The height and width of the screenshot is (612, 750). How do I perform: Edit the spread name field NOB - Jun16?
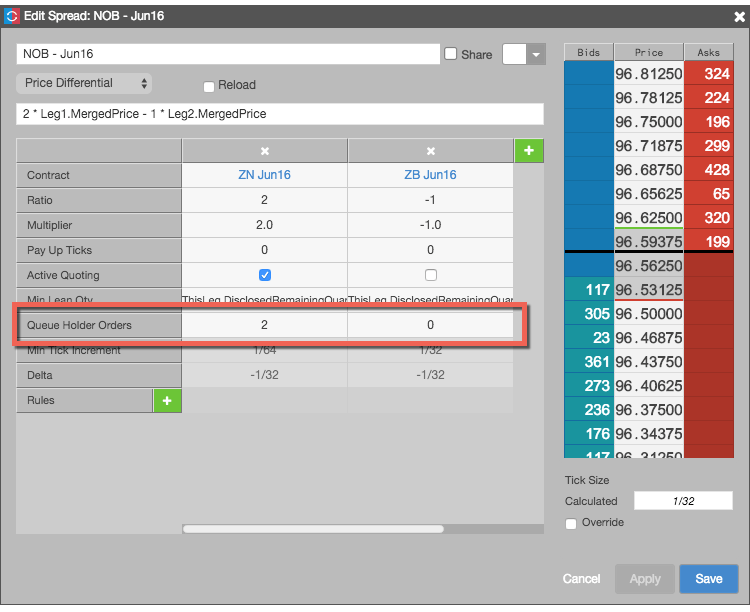tap(228, 54)
